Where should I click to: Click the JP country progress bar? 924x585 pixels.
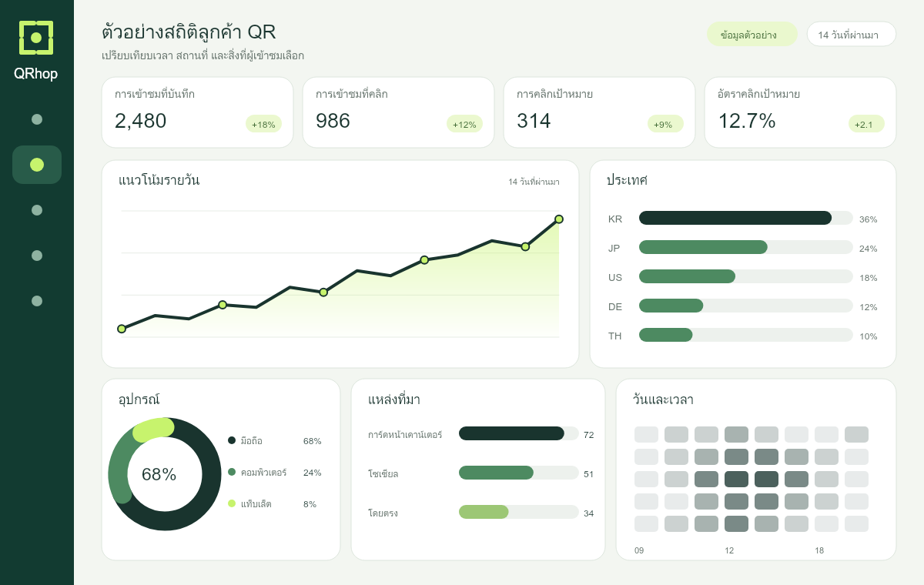coord(746,247)
